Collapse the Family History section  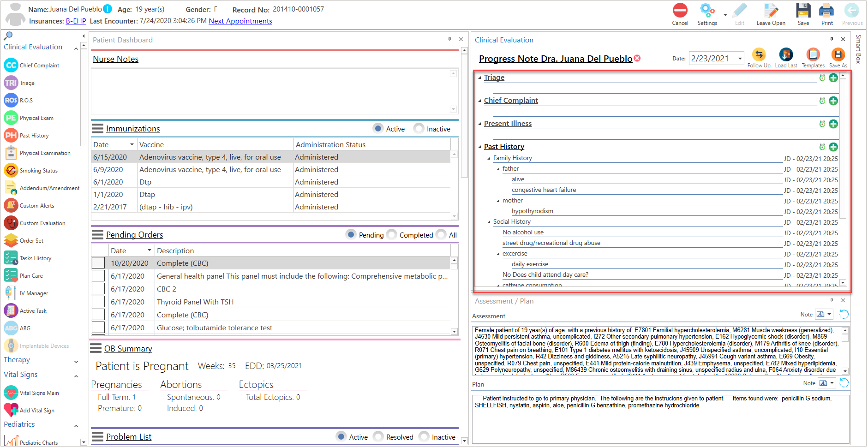[x=489, y=157]
